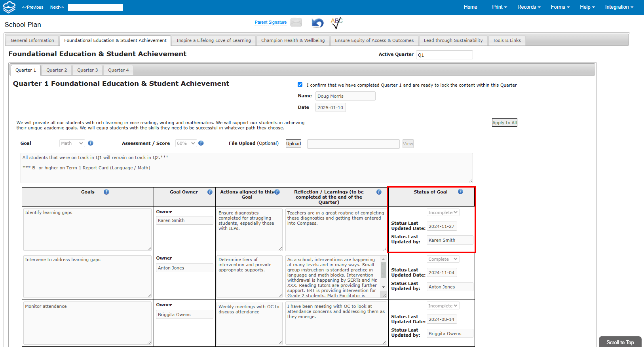Open the Help menu

[x=587, y=7]
